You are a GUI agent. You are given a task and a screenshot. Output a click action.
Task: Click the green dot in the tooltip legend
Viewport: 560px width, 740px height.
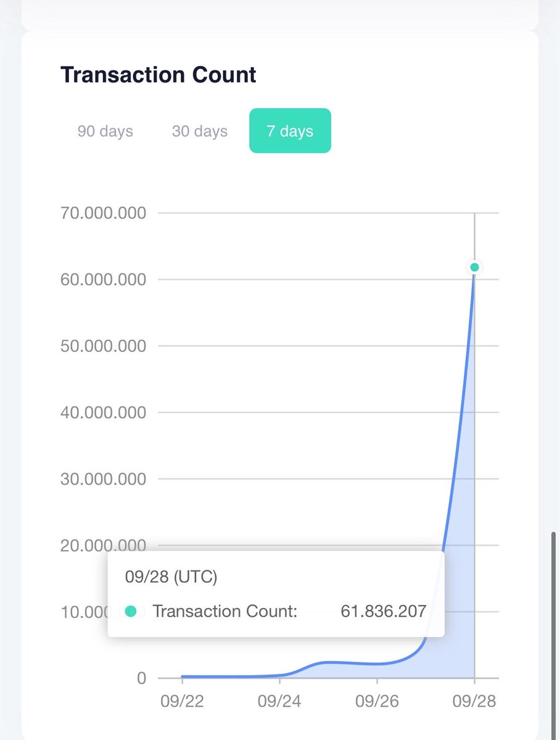click(131, 611)
